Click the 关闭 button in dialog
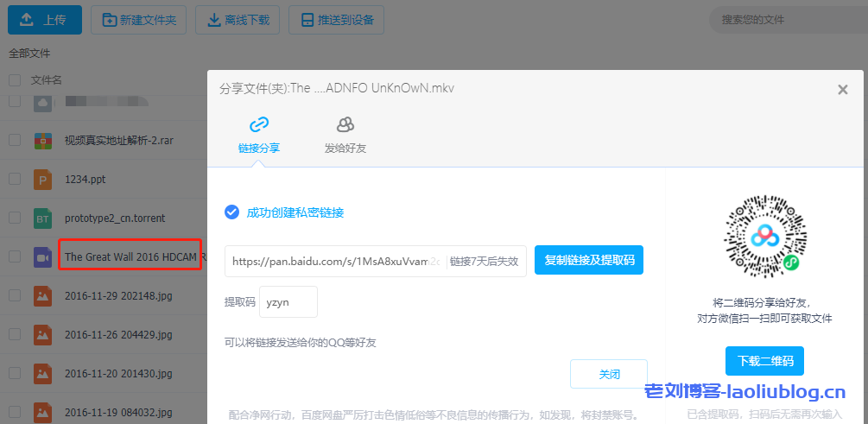 608,374
